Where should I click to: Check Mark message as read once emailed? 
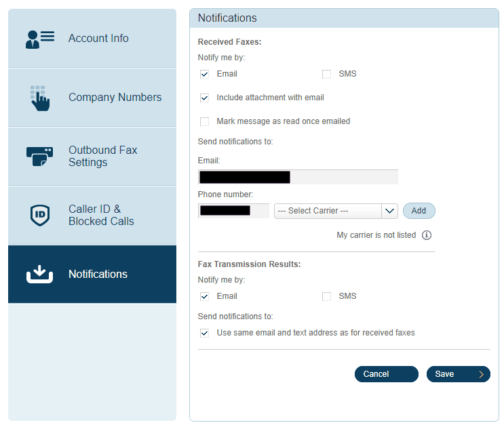[204, 122]
